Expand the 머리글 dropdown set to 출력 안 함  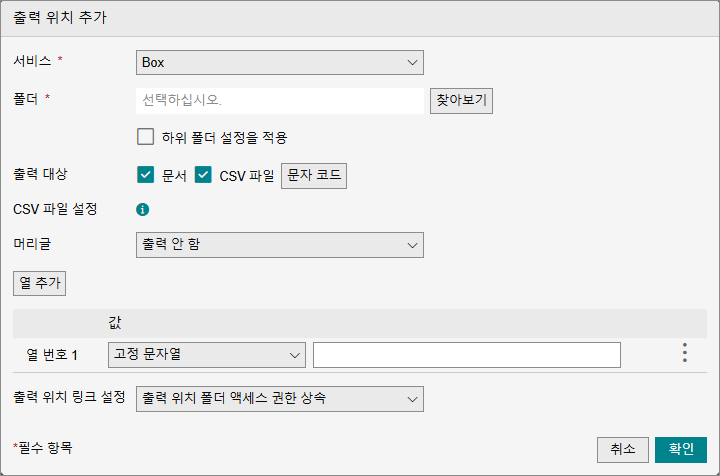coord(280,245)
